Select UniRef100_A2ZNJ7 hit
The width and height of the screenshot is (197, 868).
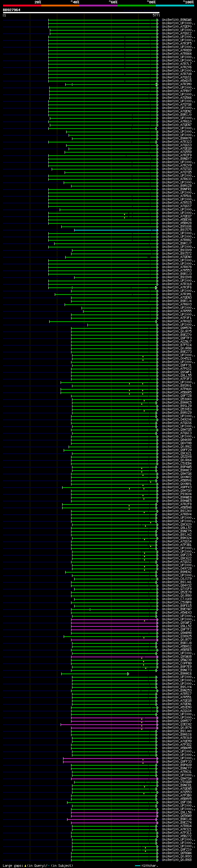pos(177,342)
